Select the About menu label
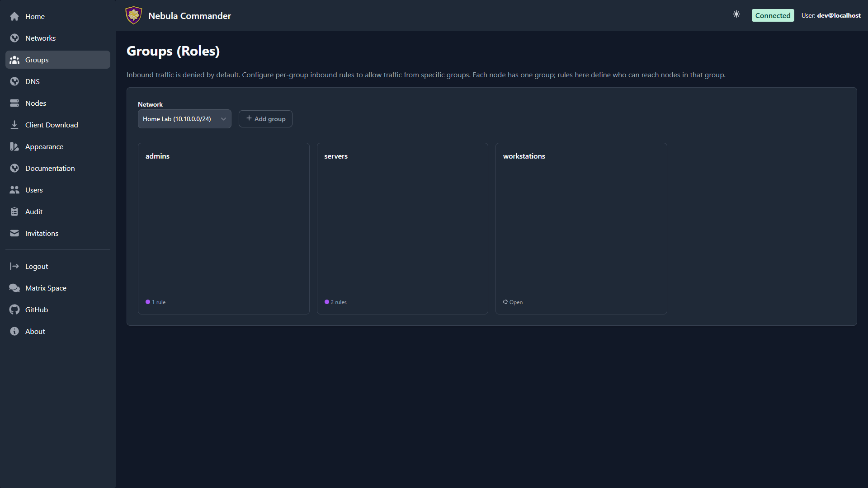This screenshot has width=868, height=488. coord(35,331)
